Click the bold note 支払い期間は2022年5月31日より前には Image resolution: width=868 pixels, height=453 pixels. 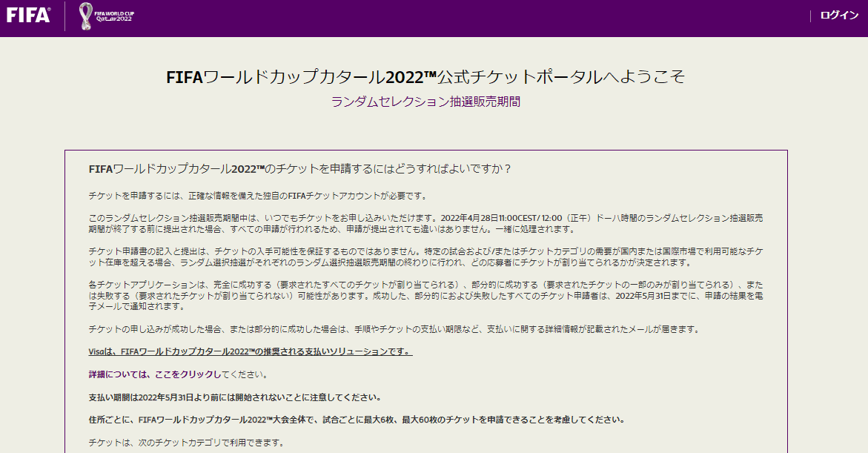235,397
